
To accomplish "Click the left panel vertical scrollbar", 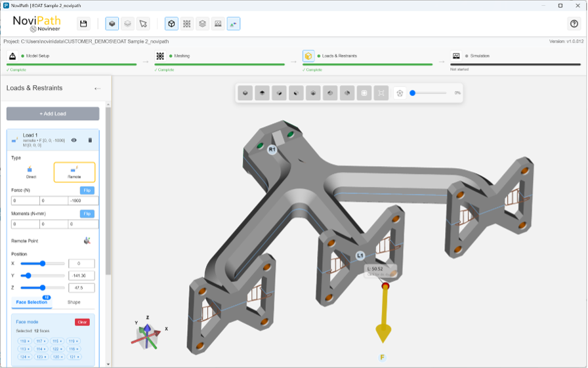I will [108, 191].
